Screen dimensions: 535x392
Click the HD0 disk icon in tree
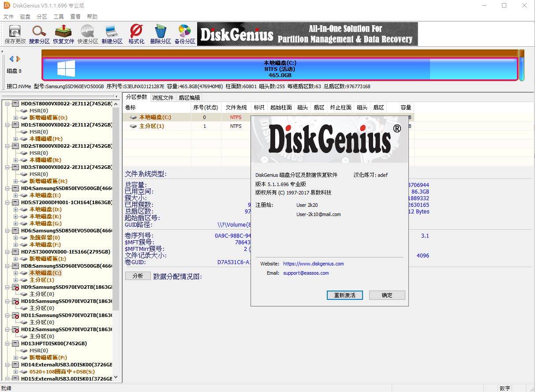click(15, 104)
